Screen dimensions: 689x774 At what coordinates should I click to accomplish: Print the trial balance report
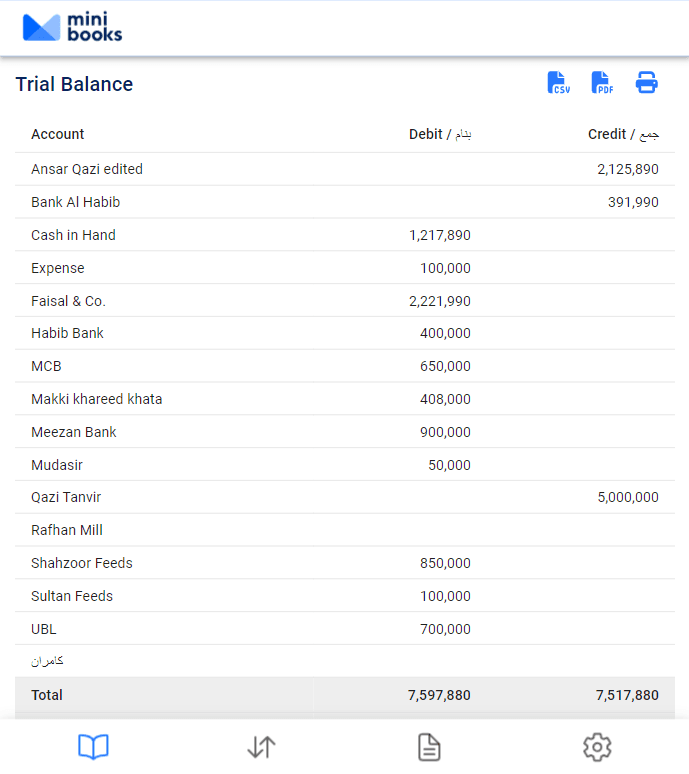[x=647, y=84]
